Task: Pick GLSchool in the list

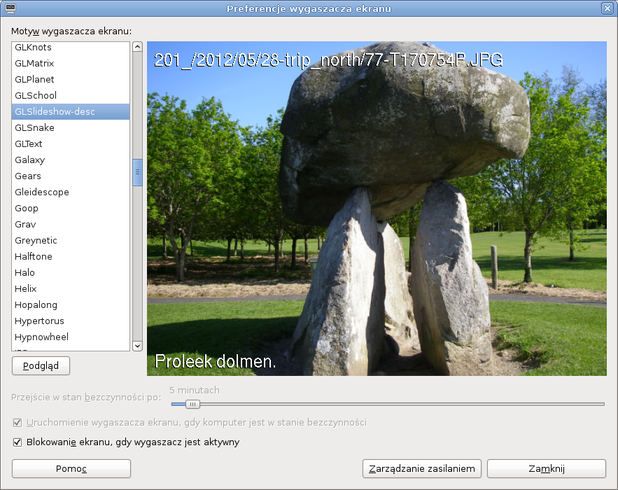Action: tap(71, 96)
